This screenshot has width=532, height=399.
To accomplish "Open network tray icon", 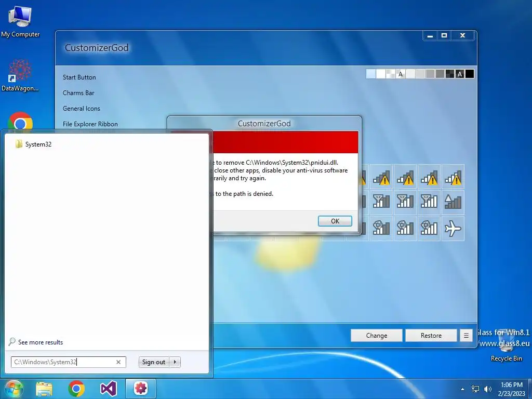I will [475, 389].
